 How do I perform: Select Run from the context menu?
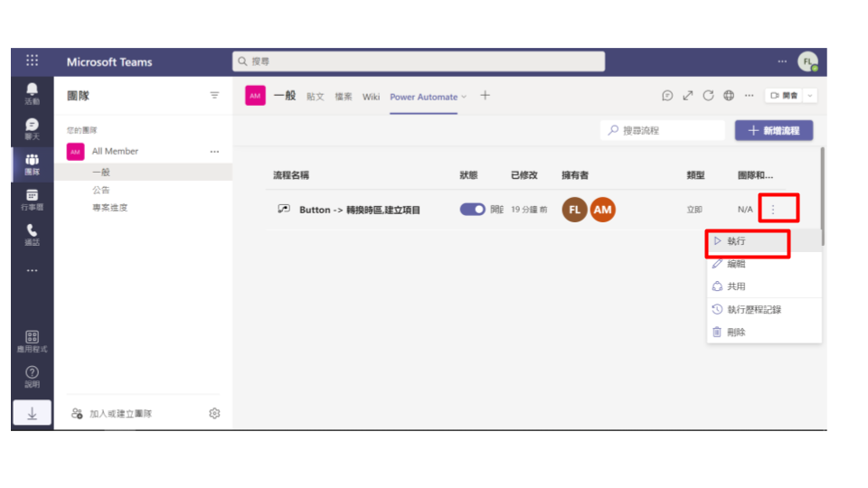(x=764, y=240)
